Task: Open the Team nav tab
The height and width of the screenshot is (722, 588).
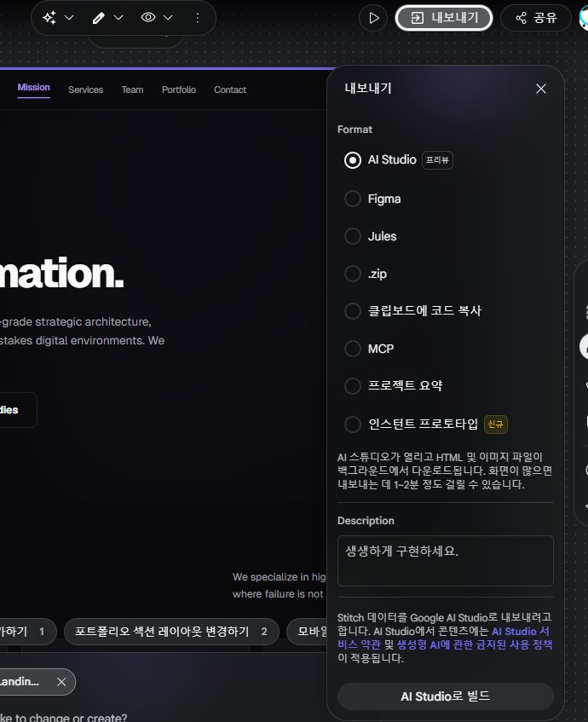Action: pyautogui.click(x=132, y=90)
